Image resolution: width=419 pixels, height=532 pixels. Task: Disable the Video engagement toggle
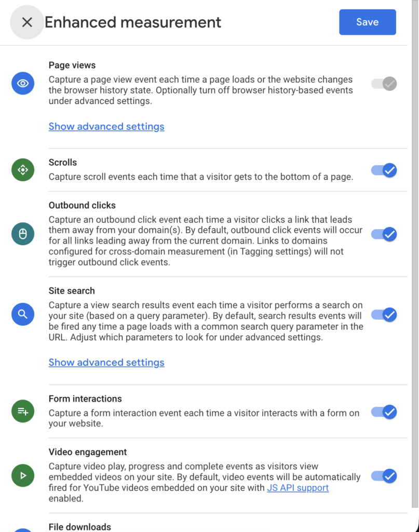[x=384, y=475]
